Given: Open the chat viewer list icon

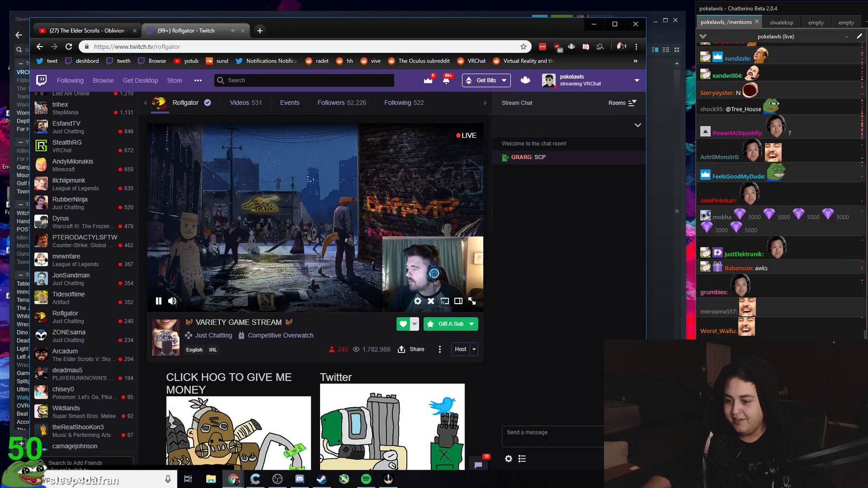Looking at the screenshot, I should click(522, 459).
